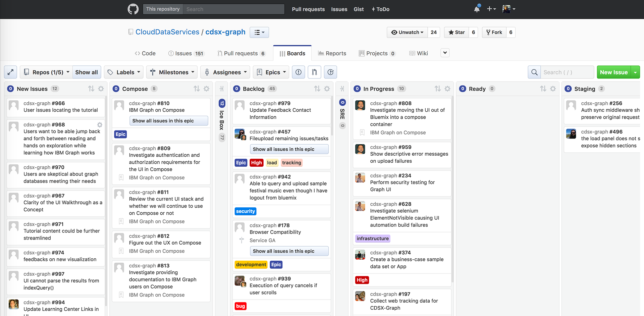Viewport: 644px width, 316px height.
Task: Open the Labels filter dropdown
Action: pos(124,72)
